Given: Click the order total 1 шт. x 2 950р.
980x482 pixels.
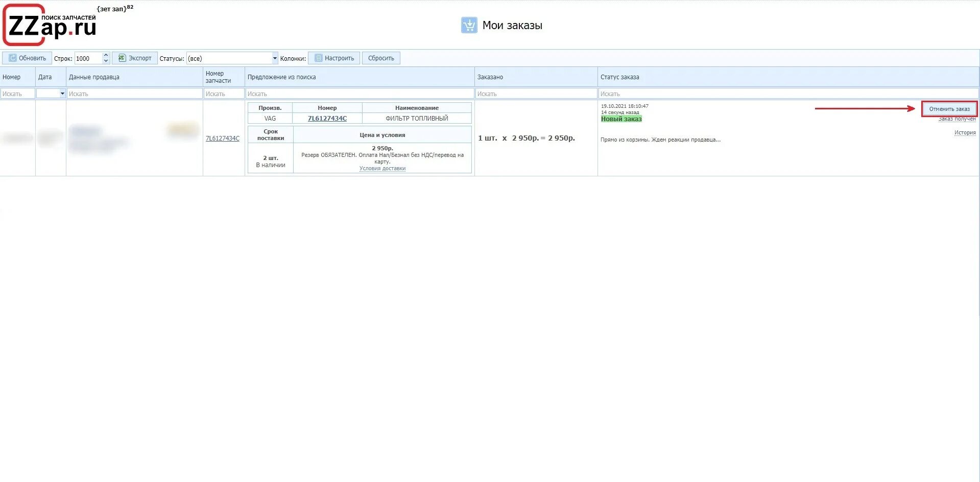Looking at the screenshot, I should [x=527, y=138].
